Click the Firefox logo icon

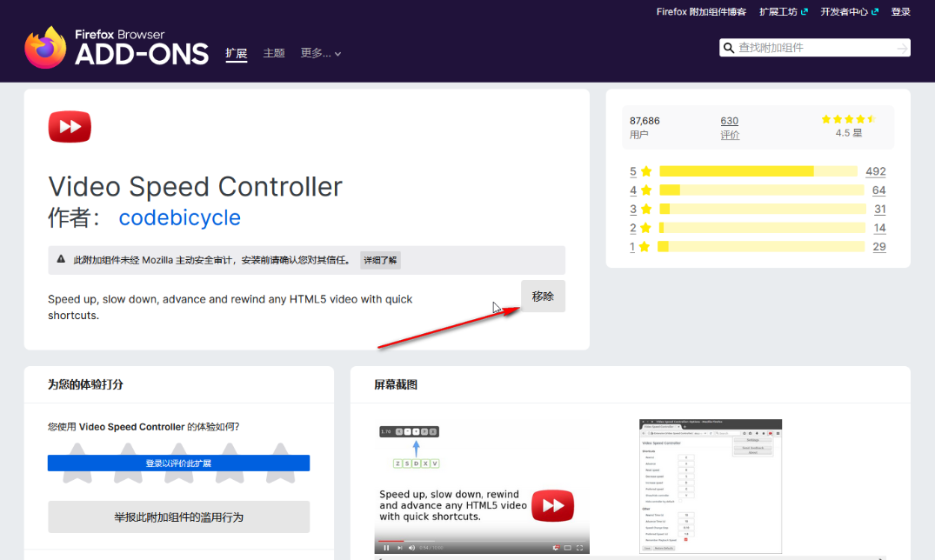click(45, 47)
